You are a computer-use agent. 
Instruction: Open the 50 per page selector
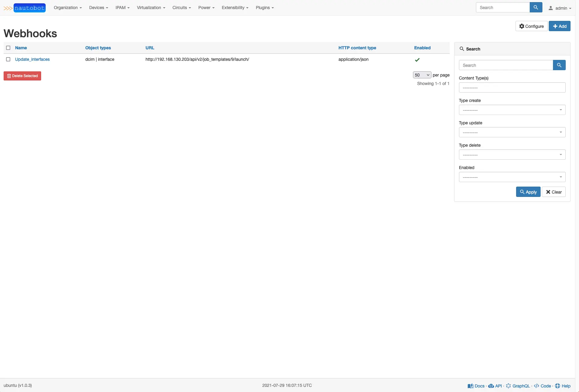pyautogui.click(x=422, y=75)
